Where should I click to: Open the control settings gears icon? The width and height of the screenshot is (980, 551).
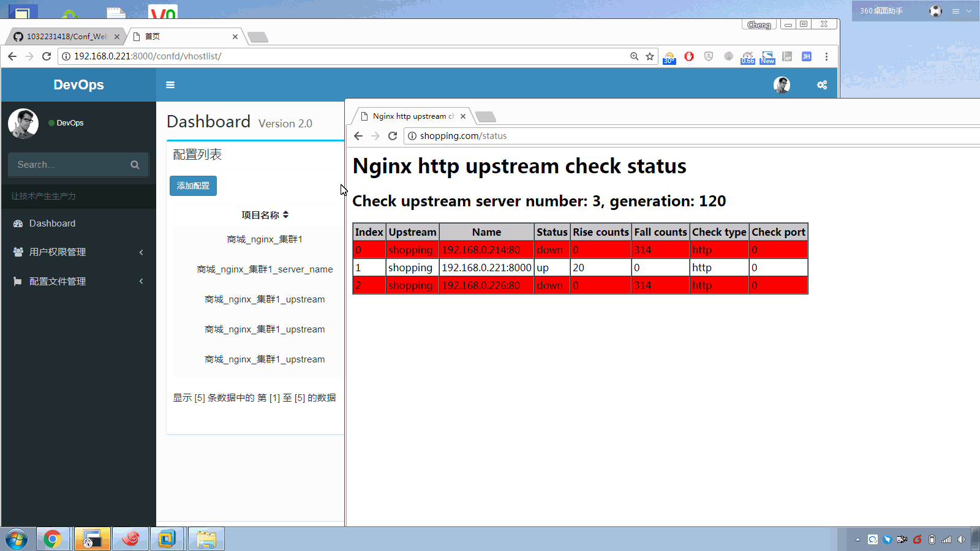point(822,85)
